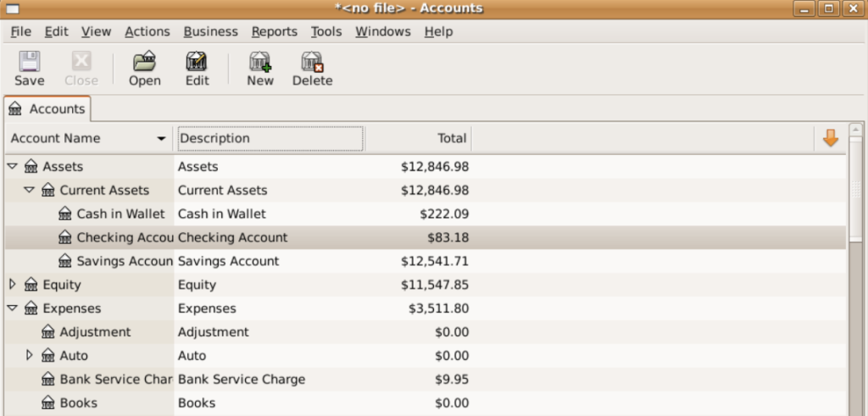Expand the Equity account row
The width and height of the screenshot is (868, 416).
tap(12, 285)
